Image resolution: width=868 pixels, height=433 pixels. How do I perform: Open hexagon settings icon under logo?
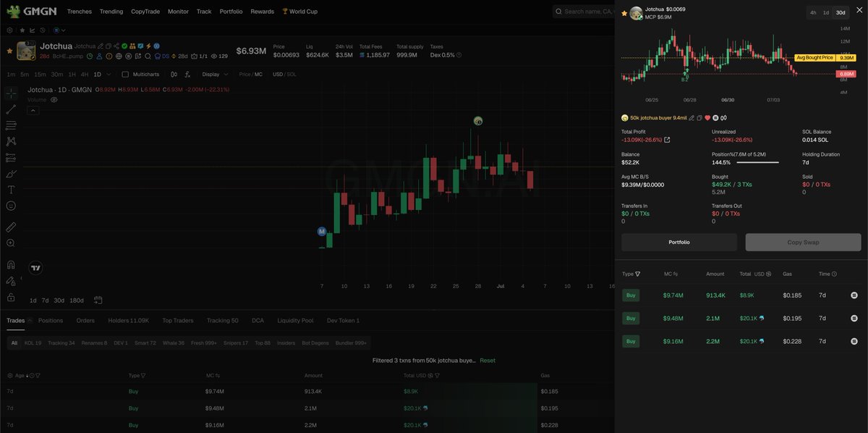point(9,30)
